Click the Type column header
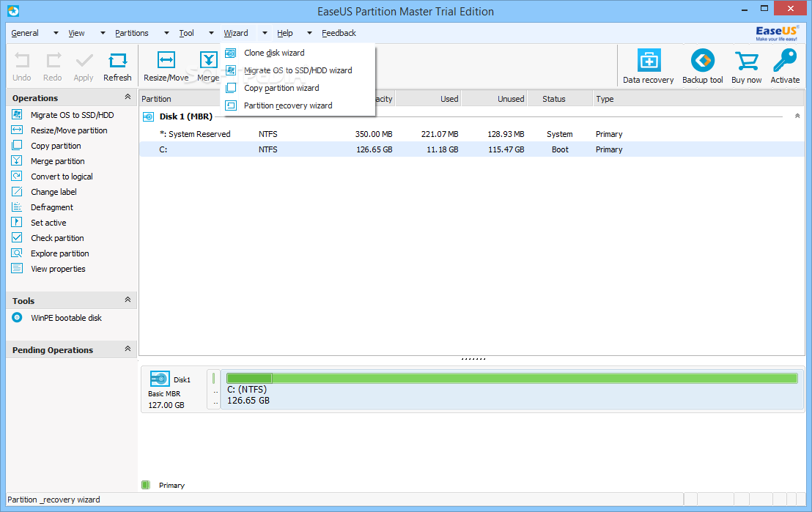 698,99
